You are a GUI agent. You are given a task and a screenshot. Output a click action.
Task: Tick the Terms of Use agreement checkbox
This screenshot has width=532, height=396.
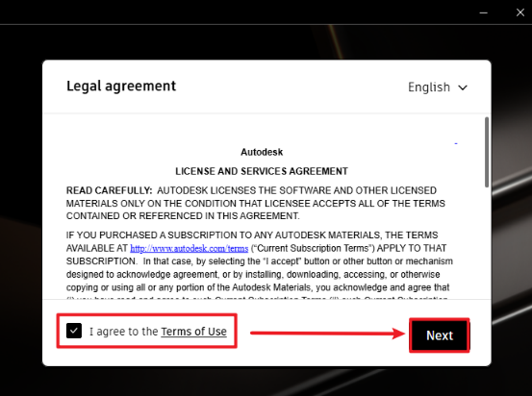74,331
